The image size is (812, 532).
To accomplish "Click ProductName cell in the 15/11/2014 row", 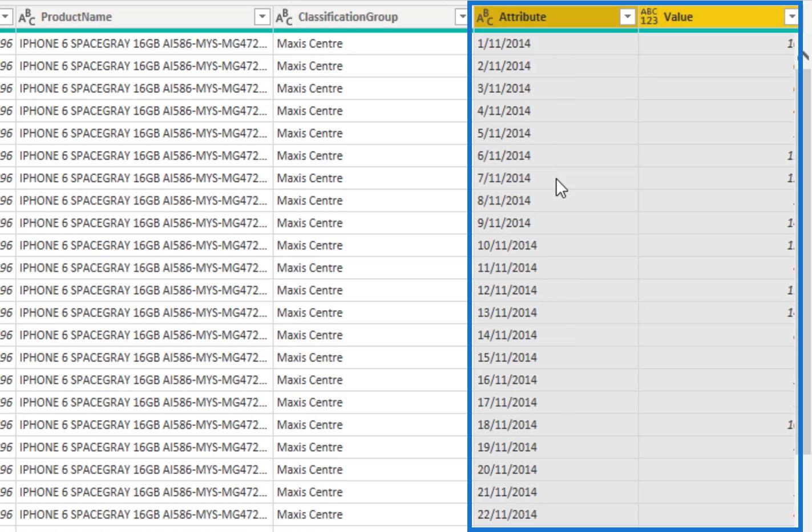I will pyautogui.click(x=144, y=358).
